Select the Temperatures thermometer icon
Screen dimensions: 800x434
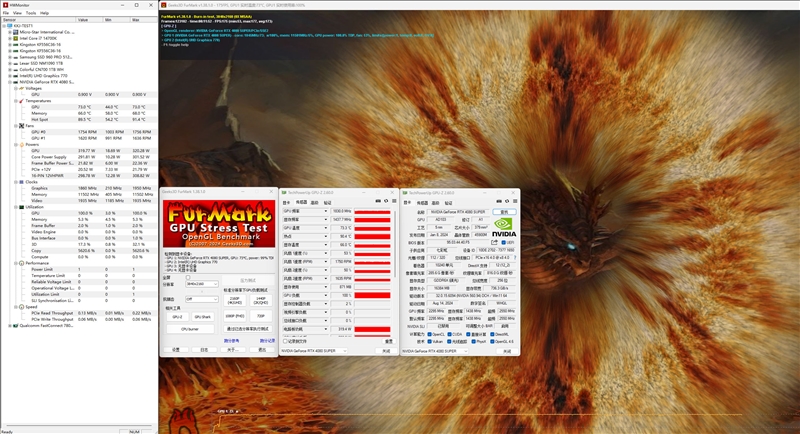click(21, 101)
